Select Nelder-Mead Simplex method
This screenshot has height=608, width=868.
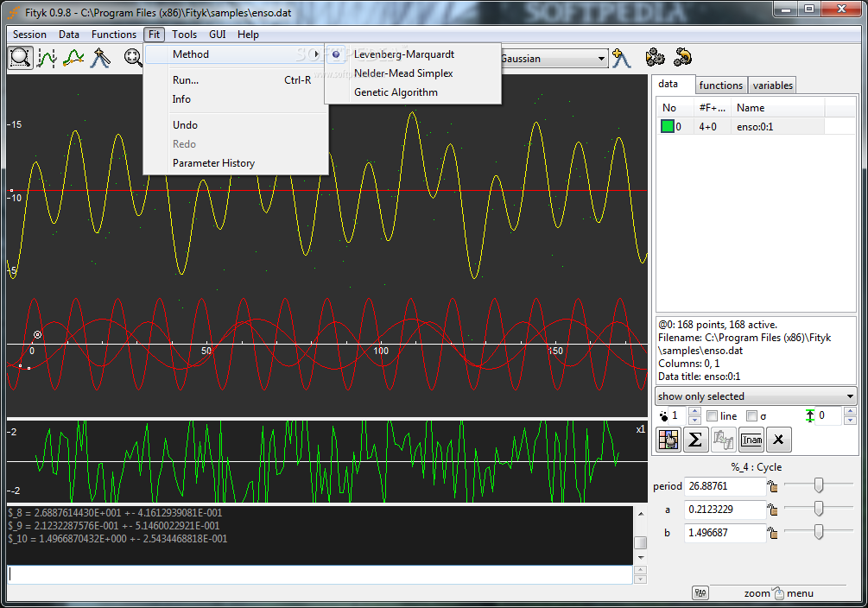(x=403, y=73)
